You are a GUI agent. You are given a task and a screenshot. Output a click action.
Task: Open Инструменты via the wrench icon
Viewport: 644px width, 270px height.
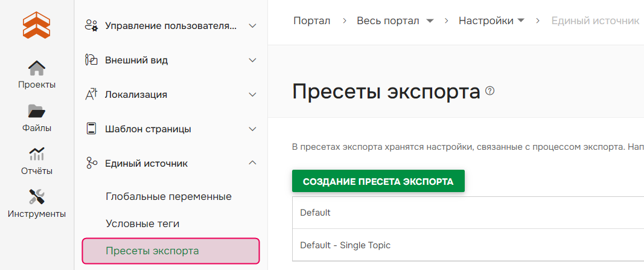pos(37,196)
